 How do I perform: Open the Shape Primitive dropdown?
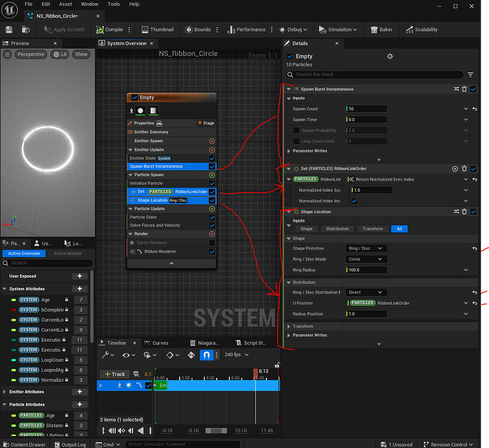(x=365, y=248)
